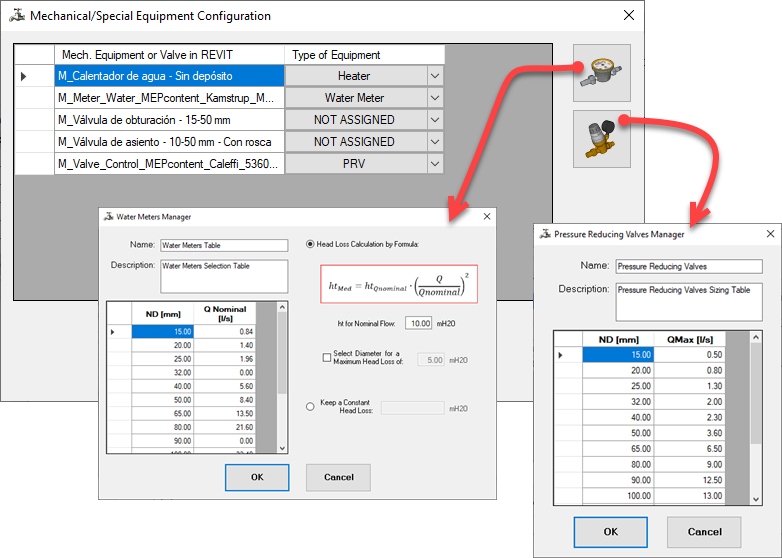
Task: Select QMax 9.00 cell
Action: pyautogui.click(x=690, y=464)
